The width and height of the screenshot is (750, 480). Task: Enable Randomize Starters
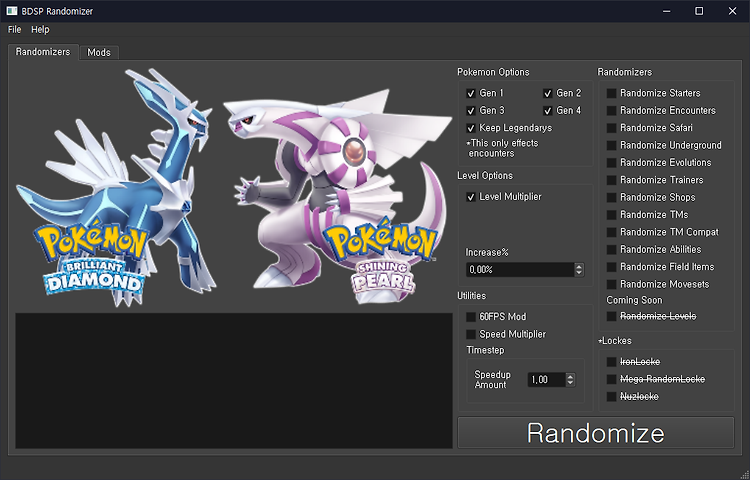tap(611, 93)
